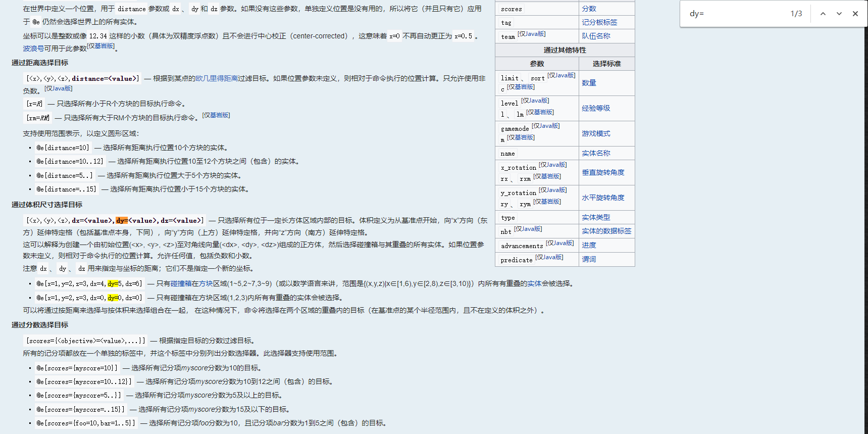Image resolution: width=868 pixels, height=434 pixels.
Task: Open the 欧几里得距离 link
Action: (217, 78)
